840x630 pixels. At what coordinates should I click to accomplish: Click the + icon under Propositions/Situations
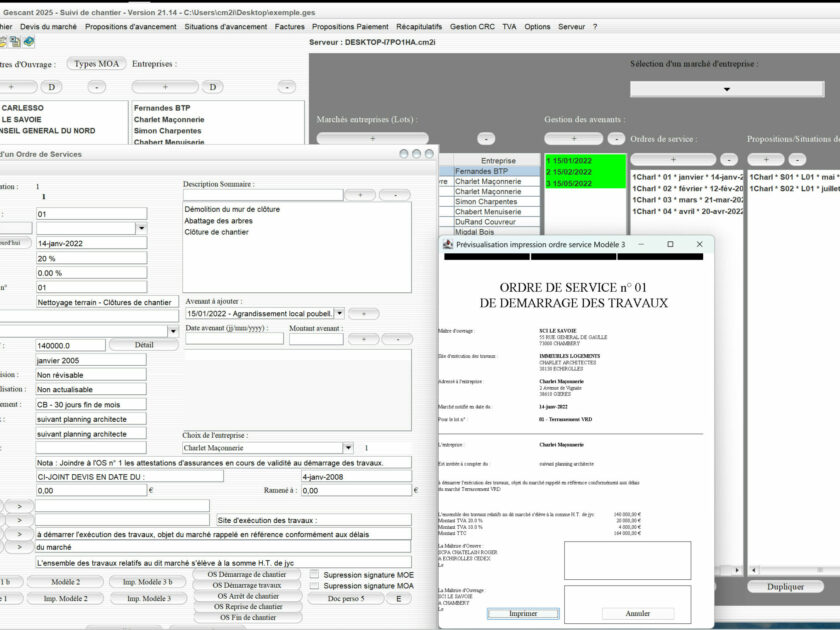765,159
